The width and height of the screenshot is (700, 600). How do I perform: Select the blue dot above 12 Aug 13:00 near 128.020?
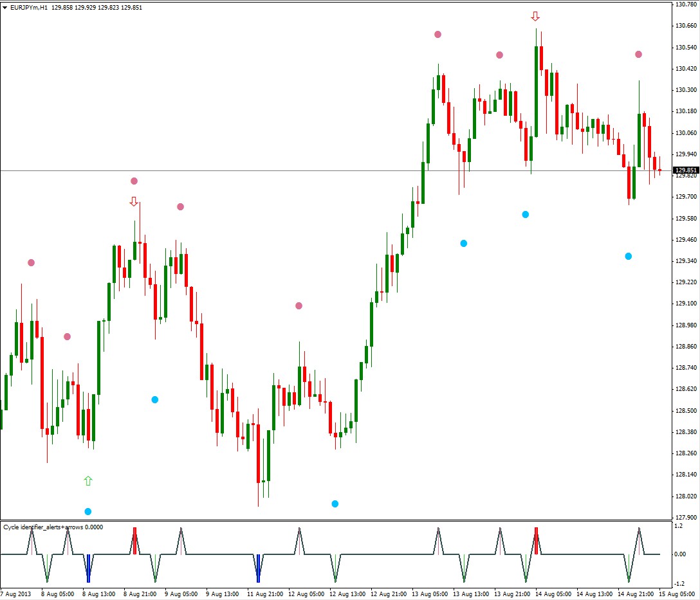335,504
